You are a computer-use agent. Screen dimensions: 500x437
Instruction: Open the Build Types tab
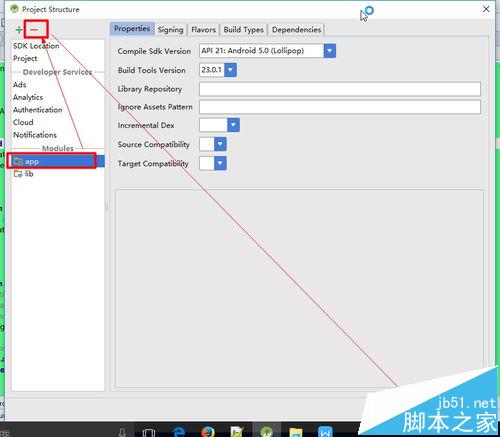pos(244,30)
